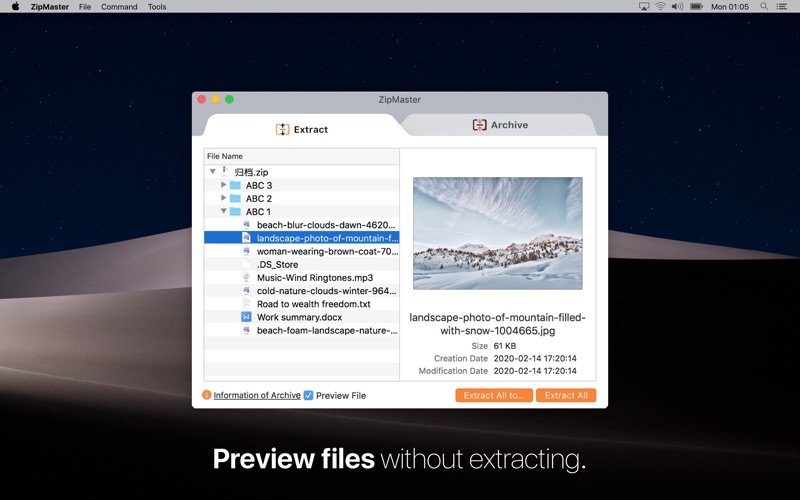Click text icon of Road to wealth freedom.txt
The image size is (800, 500).
point(246,304)
